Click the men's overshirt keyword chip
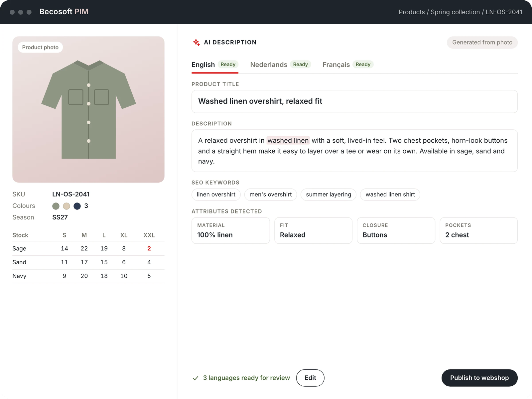532x399 pixels. tap(271, 195)
